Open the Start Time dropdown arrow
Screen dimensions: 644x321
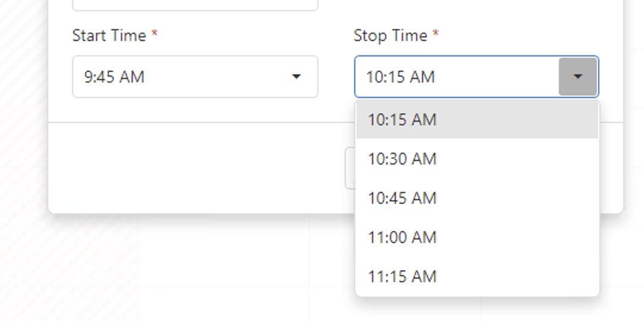[x=296, y=77]
